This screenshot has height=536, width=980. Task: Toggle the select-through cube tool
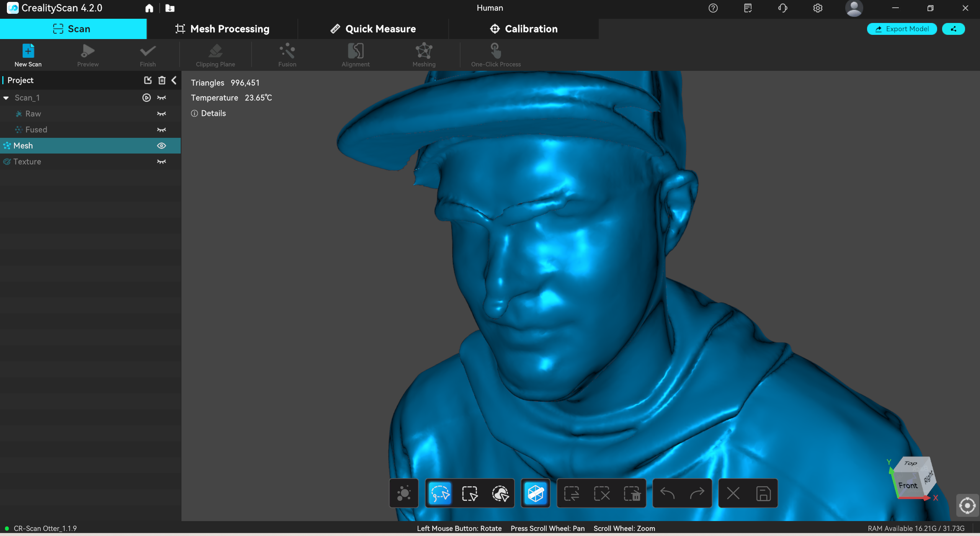click(535, 493)
